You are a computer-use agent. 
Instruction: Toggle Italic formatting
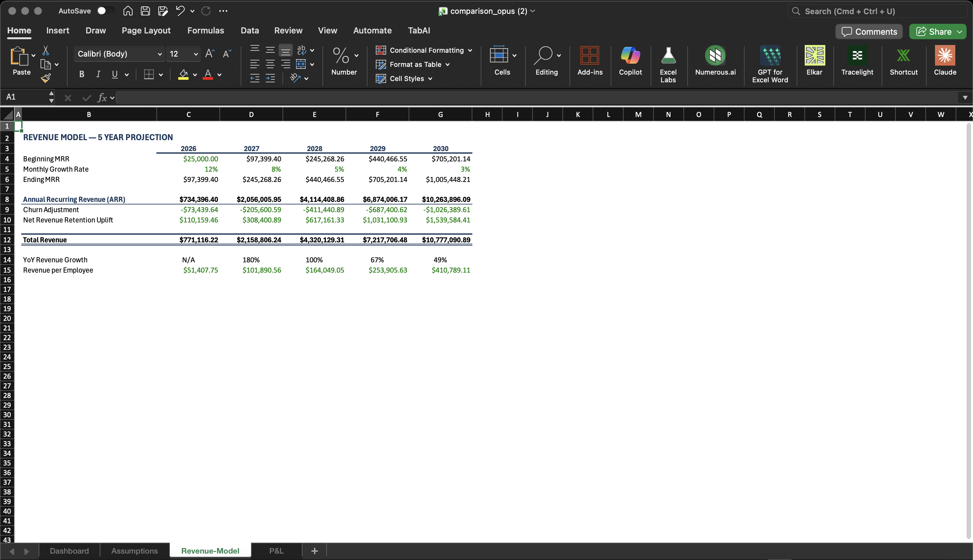click(x=98, y=74)
